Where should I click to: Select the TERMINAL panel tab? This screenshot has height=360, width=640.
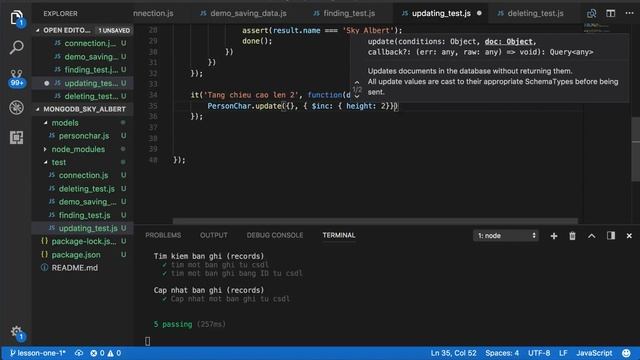click(339, 236)
